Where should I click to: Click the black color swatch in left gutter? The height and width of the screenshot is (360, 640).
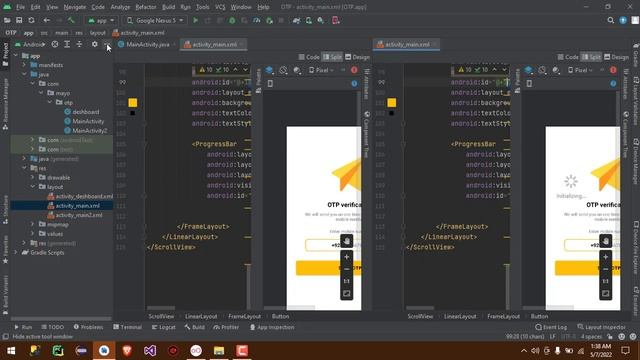[x=133, y=113]
